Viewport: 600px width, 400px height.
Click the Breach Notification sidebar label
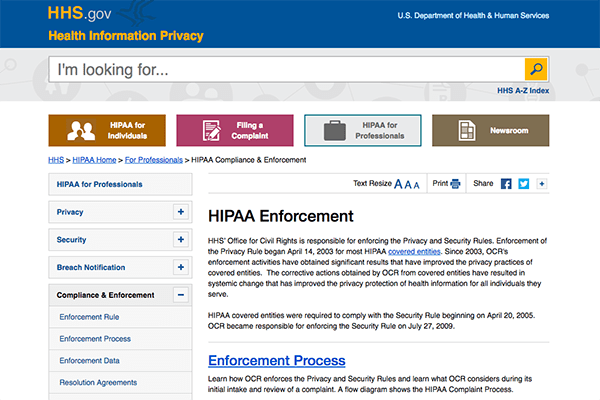(91, 267)
